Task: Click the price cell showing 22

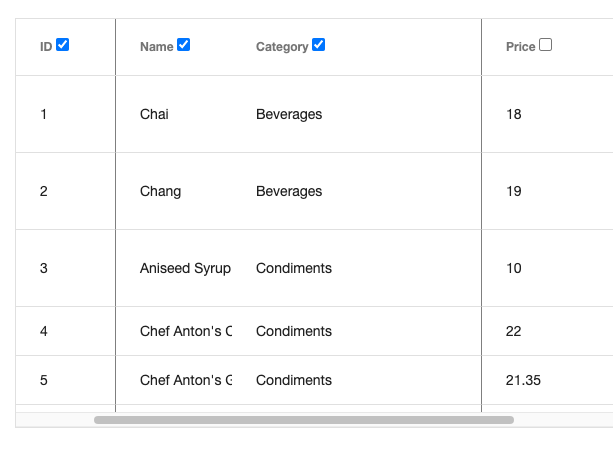Action: pos(514,331)
